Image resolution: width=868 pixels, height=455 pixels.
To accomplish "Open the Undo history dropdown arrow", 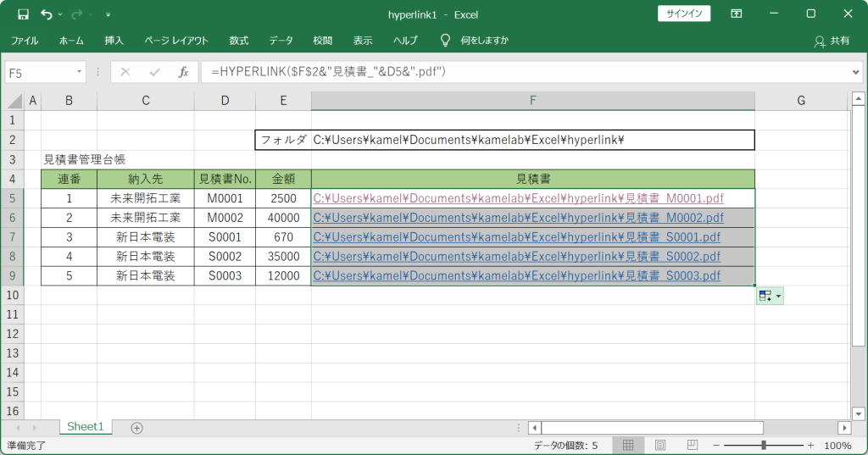I will tap(60, 15).
